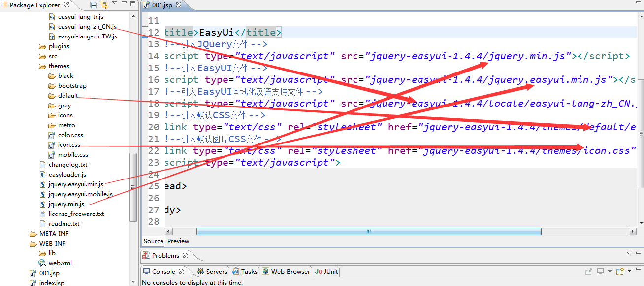The height and width of the screenshot is (286, 644).
Task: Select the WEB-INF folder
Action: click(x=47, y=243)
